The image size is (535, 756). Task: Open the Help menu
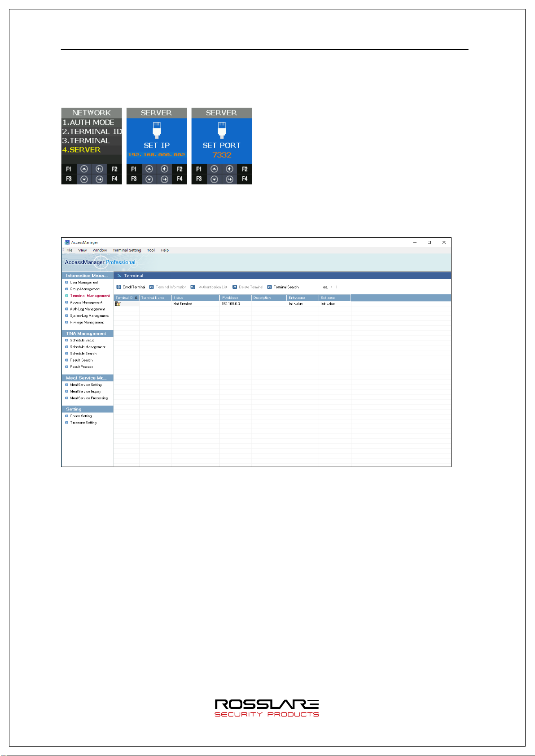pyautogui.click(x=165, y=250)
